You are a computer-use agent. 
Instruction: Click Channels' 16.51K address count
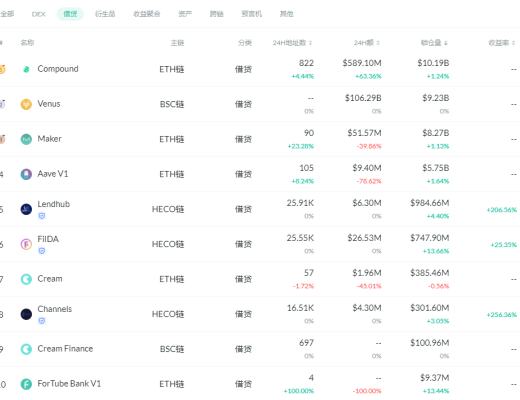tap(300, 308)
